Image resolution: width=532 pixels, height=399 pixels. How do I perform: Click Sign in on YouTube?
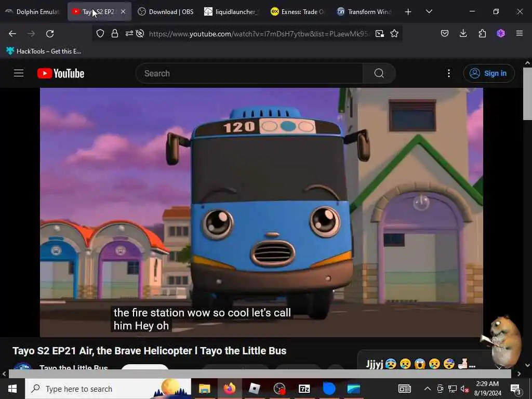pyautogui.click(x=488, y=73)
